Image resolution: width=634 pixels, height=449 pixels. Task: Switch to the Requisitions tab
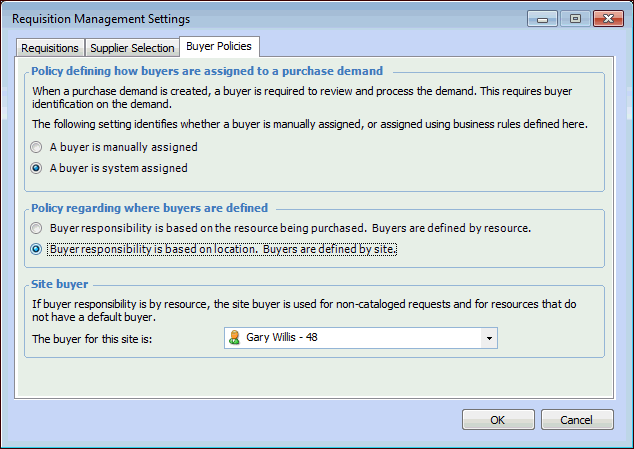click(x=50, y=48)
